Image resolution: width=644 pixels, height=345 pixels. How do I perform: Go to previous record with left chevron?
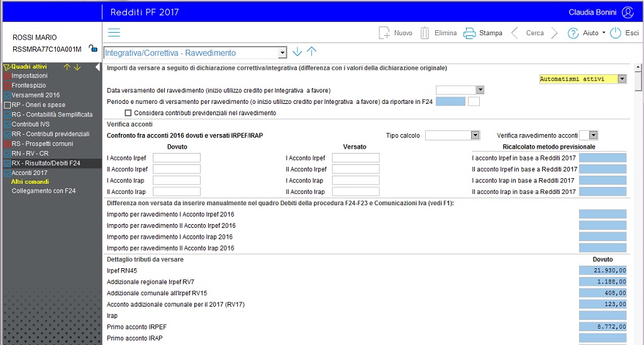click(x=514, y=33)
